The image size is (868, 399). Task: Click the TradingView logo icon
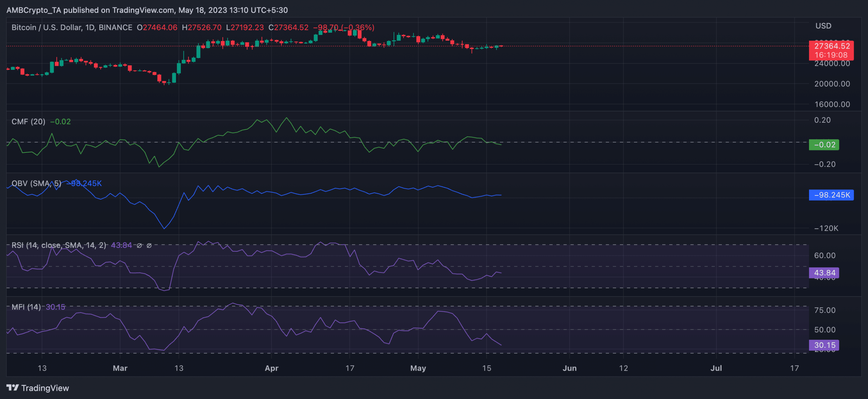click(x=13, y=387)
